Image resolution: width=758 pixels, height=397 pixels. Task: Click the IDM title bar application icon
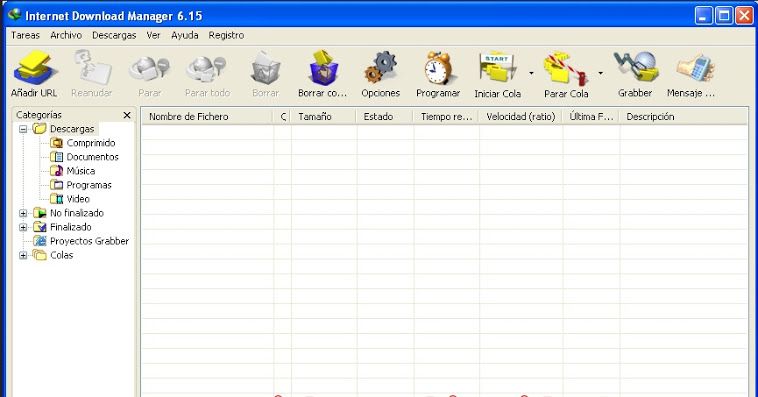click(15, 15)
